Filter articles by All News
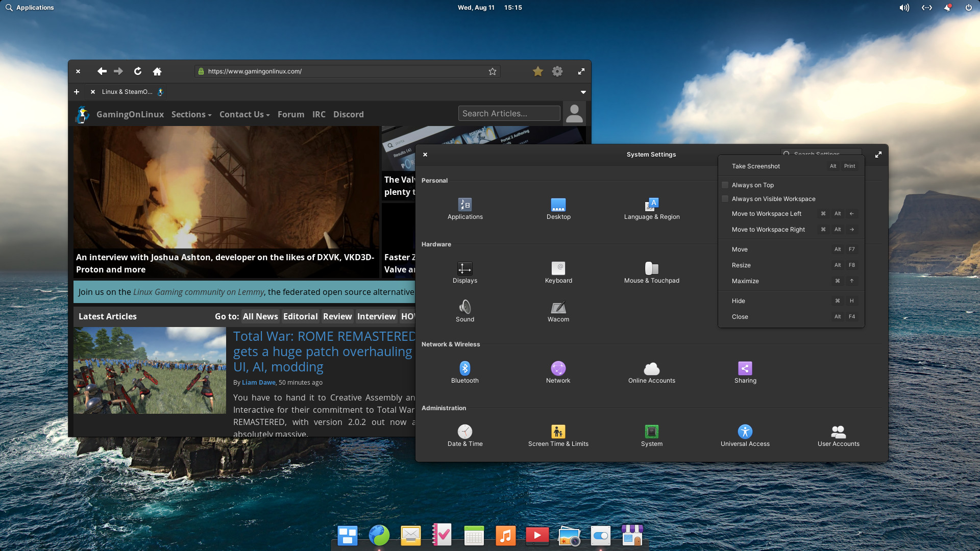 (x=260, y=316)
